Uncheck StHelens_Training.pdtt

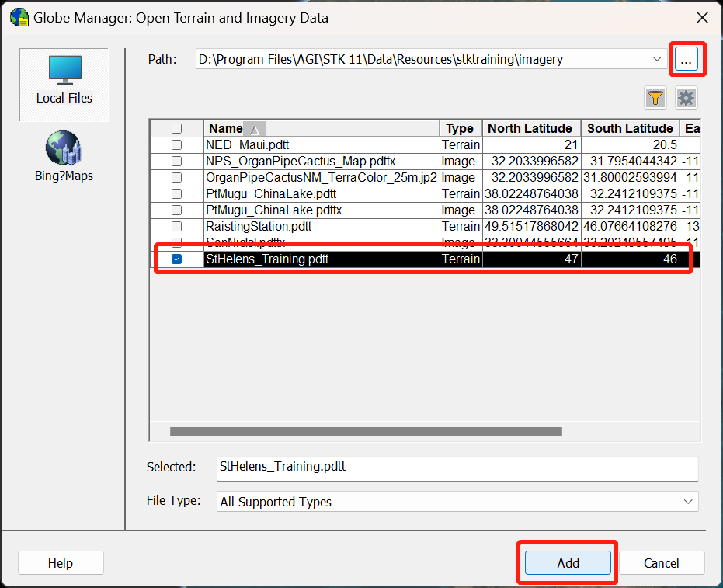(x=177, y=259)
